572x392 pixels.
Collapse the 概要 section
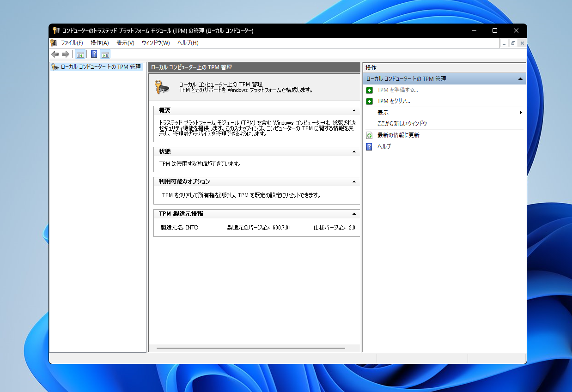click(x=354, y=111)
